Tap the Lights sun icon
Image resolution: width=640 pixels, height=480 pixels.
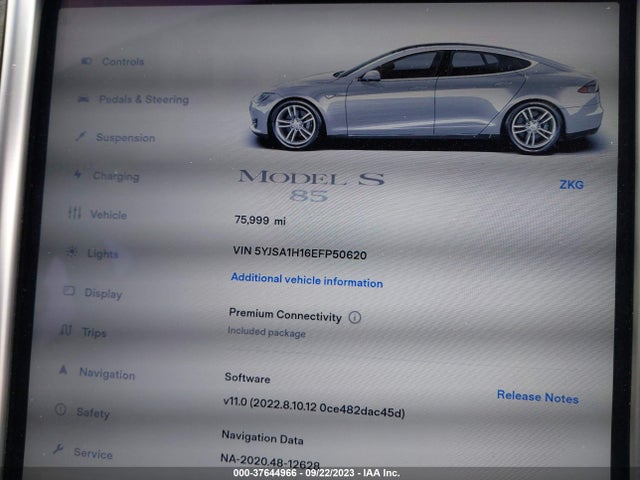click(x=71, y=252)
